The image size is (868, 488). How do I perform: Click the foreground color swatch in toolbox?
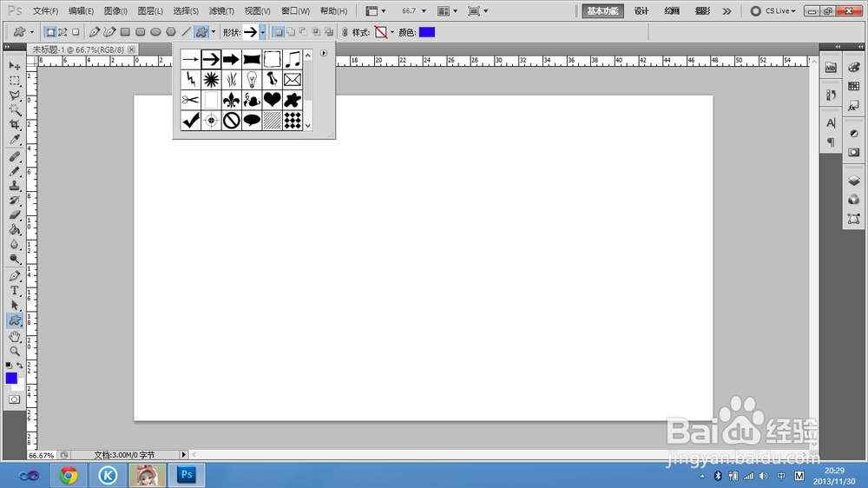(11, 378)
